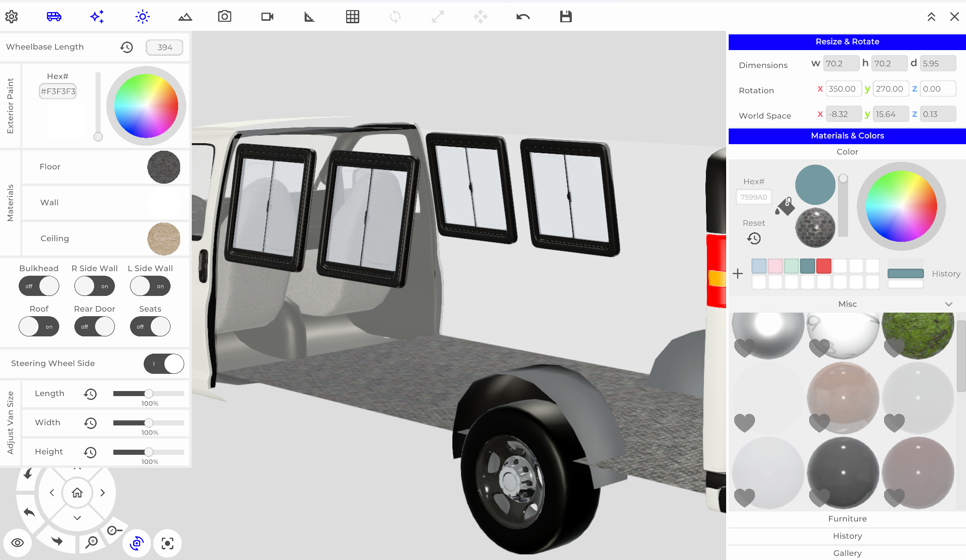The height and width of the screenshot is (560, 966).
Task: Reset the Wheelbase Length value
Action: [127, 47]
